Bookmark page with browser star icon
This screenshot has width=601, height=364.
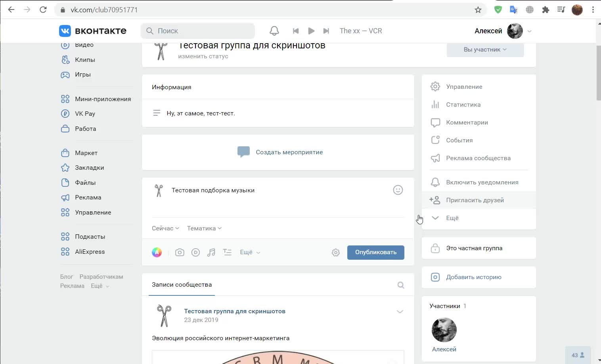coord(478,10)
